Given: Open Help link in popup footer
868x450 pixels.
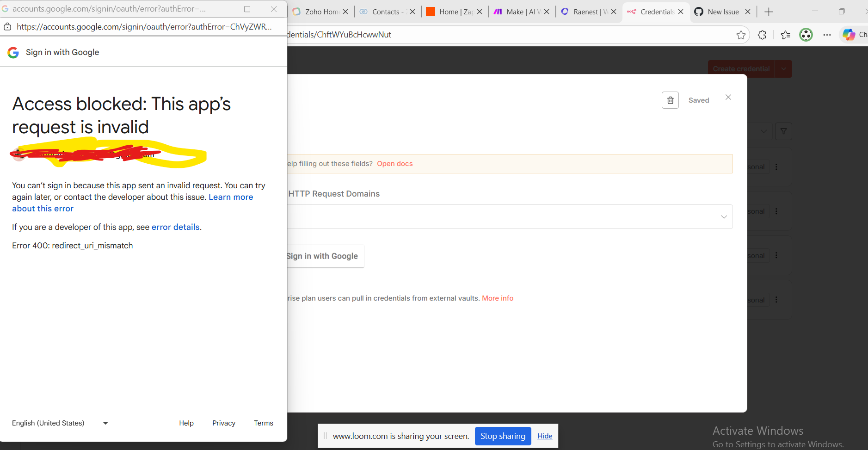Looking at the screenshot, I should point(186,423).
